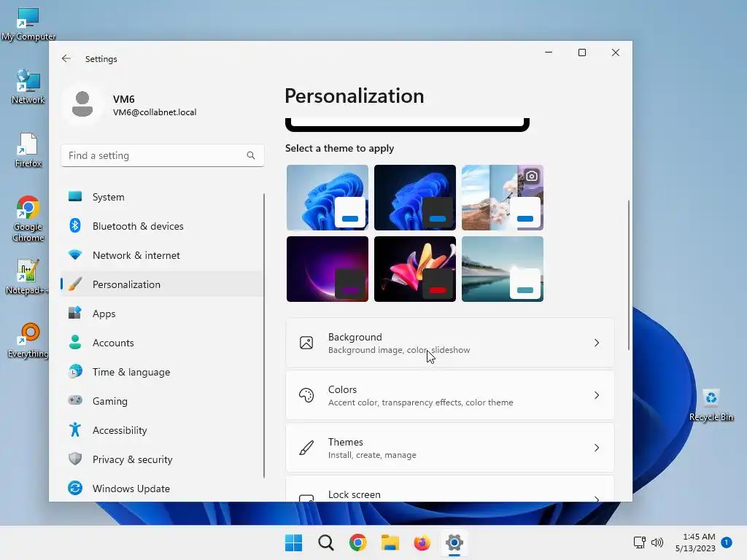The width and height of the screenshot is (747, 560).
Task: Apply the Windows light bloom theme
Action: tap(328, 197)
